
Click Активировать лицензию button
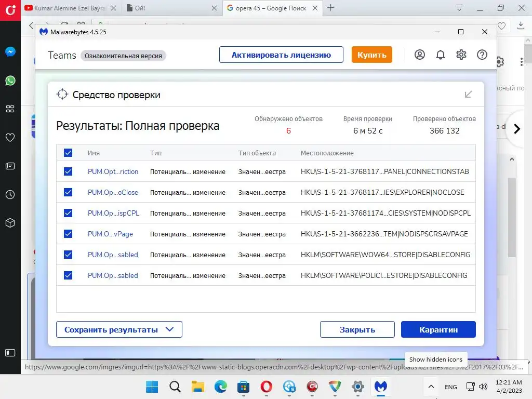281,55
